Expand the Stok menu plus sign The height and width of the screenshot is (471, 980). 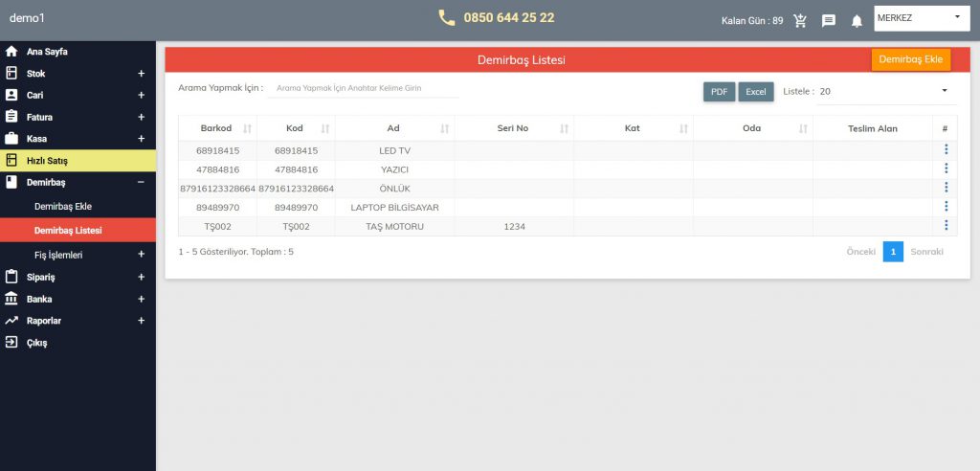tap(141, 74)
